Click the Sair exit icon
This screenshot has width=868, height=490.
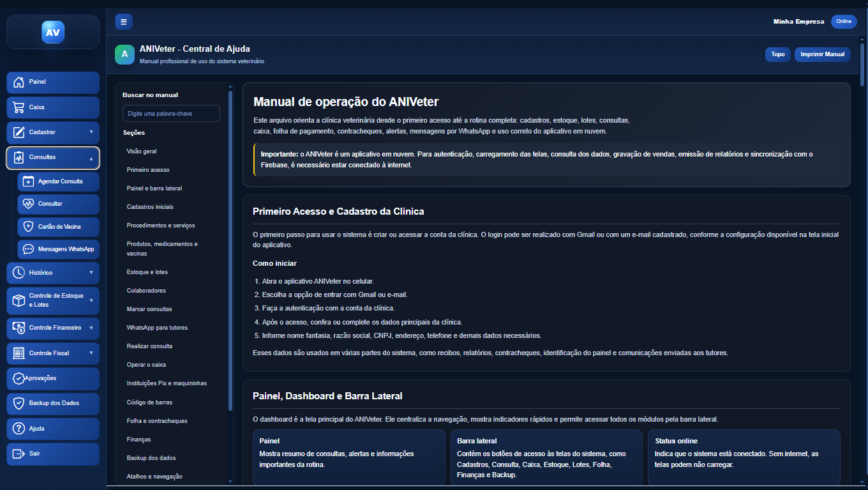tap(19, 454)
